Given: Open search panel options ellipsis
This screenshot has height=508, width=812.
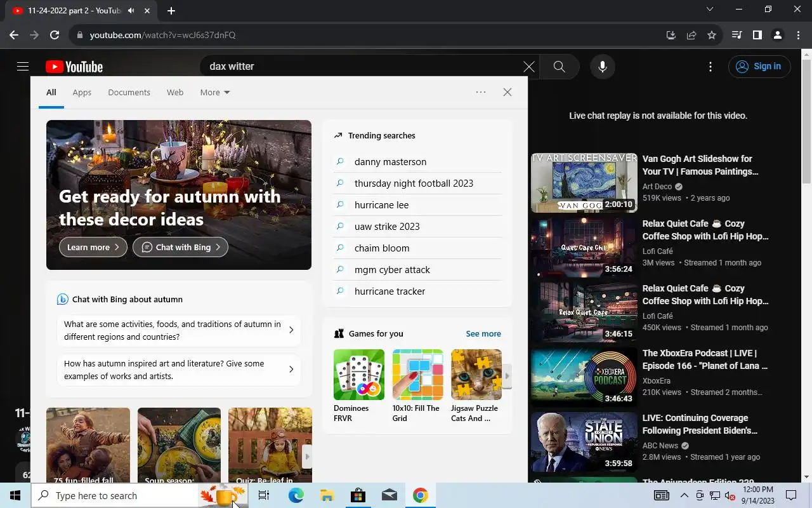Looking at the screenshot, I should 481,92.
